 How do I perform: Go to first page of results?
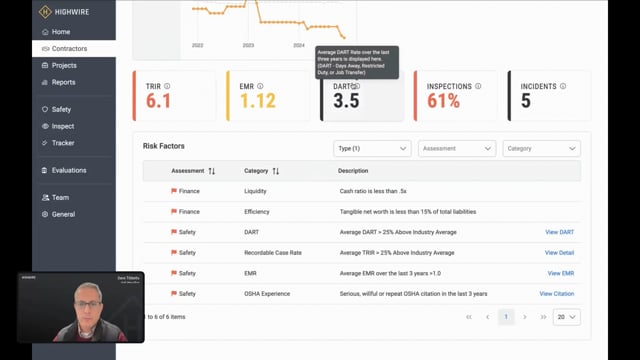click(469, 317)
